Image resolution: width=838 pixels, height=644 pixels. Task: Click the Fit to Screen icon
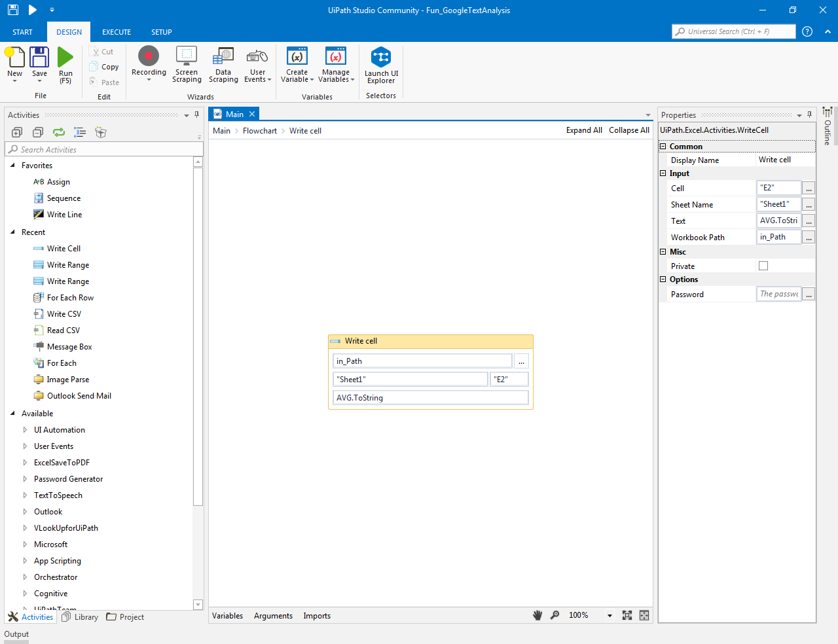[x=627, y=615]
